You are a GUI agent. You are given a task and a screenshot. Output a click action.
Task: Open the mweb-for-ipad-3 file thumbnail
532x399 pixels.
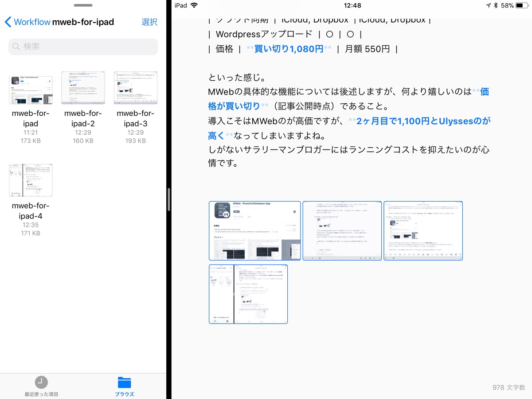[x=135, y=87]
